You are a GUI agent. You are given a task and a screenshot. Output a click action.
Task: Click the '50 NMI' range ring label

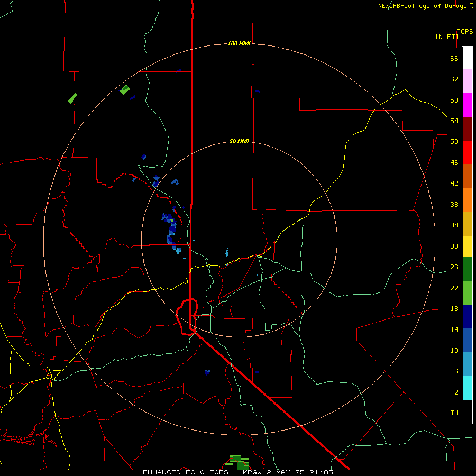[x=239, y=141]
